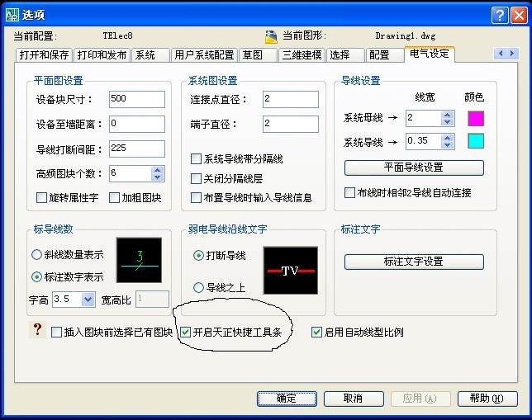Decrease 高频图块个数 spinner value
This screenshot has height=420, width=532.
pos(158,177)
